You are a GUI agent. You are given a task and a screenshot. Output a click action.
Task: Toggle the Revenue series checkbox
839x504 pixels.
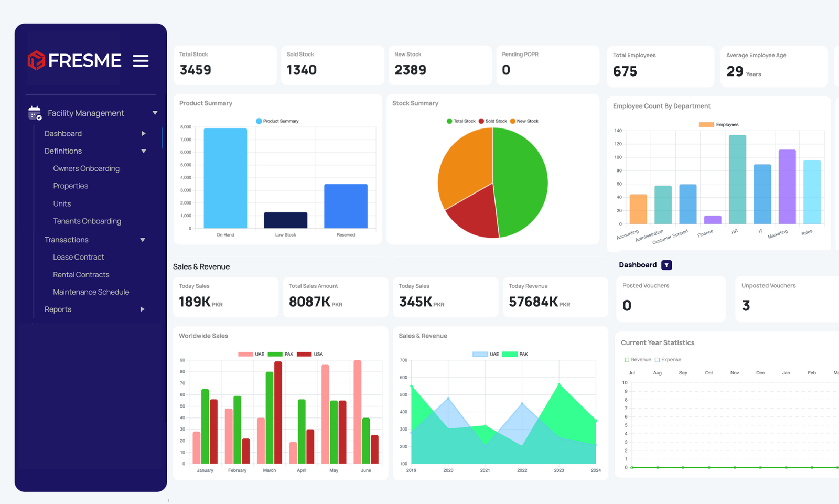(x=627, y=360)
